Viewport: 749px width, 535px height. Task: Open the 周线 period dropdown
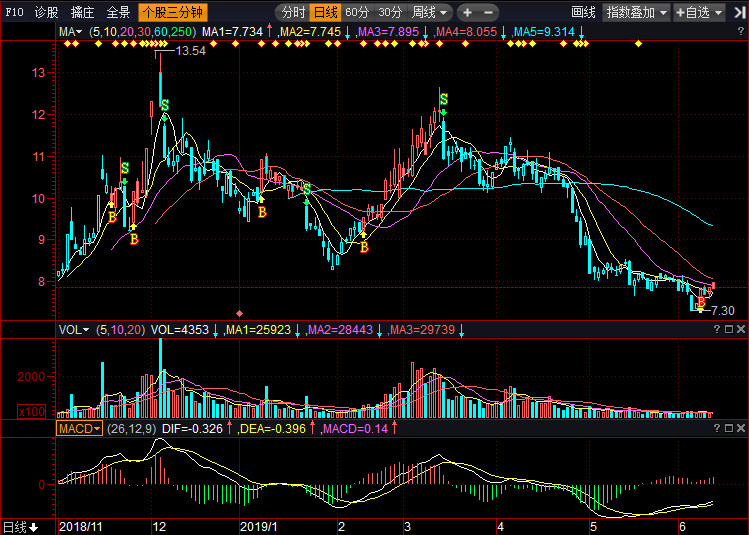pos(429,12)
